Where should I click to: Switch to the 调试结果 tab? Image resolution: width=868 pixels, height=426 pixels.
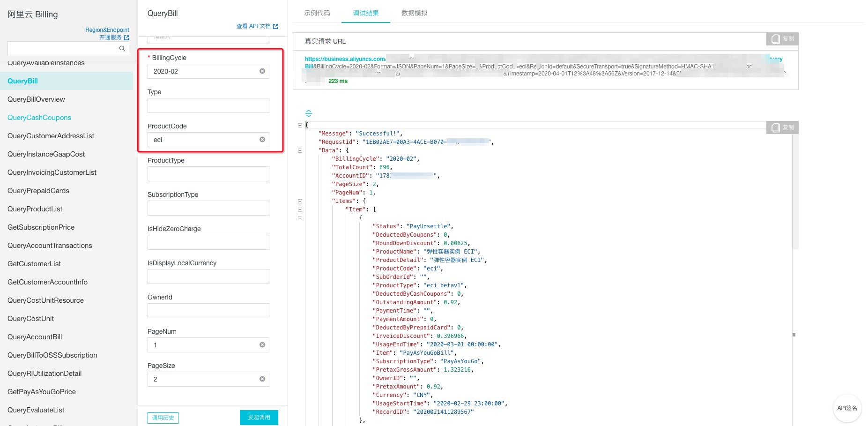tap(366, 13)
